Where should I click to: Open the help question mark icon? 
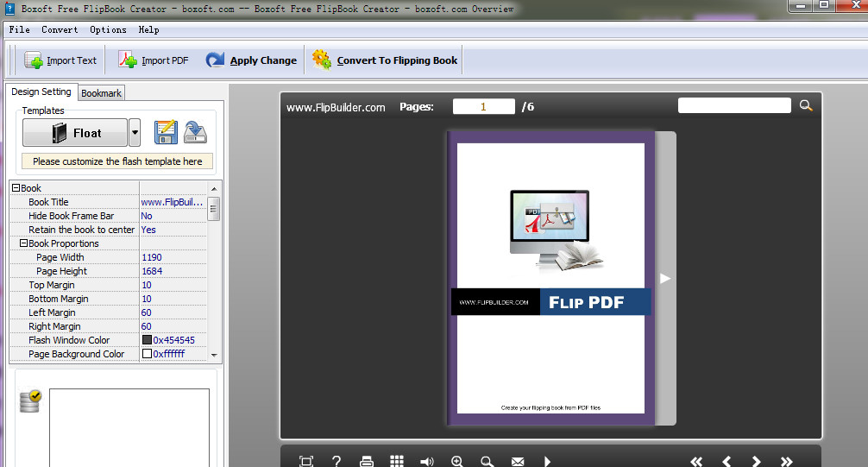[336, 461]
